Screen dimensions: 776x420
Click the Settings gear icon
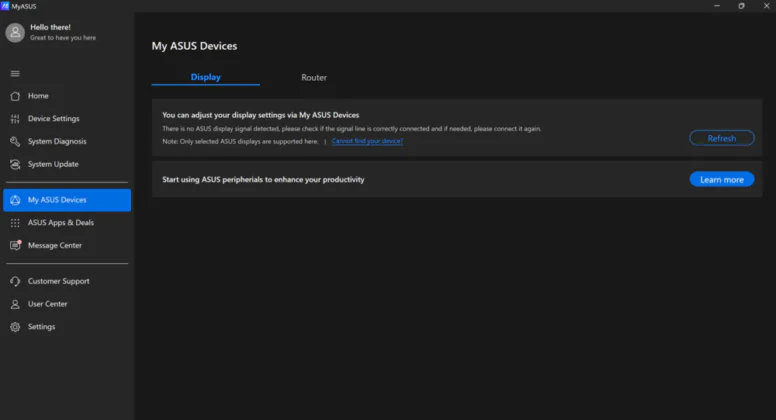(15, 327)
